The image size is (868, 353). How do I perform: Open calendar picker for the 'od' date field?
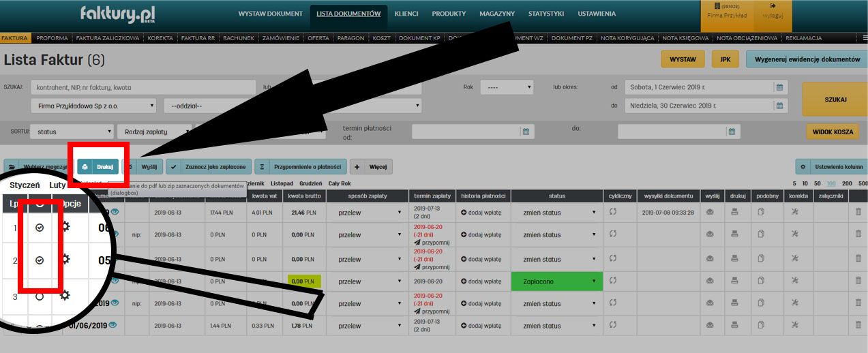coord(779,87)
